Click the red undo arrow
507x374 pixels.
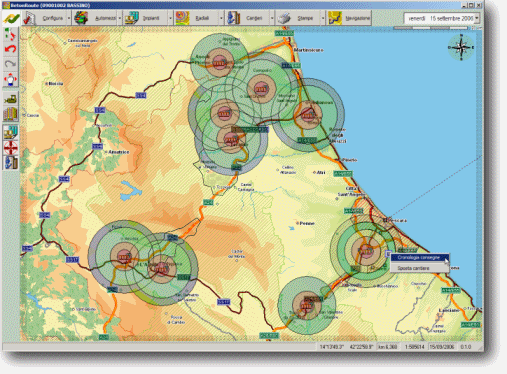click(10, 49)
